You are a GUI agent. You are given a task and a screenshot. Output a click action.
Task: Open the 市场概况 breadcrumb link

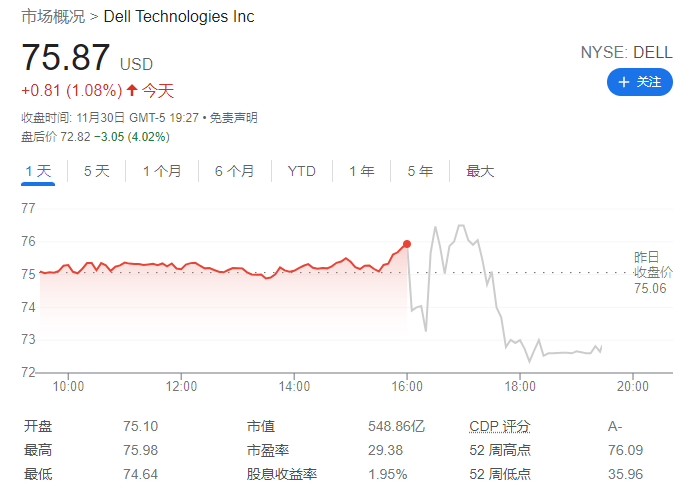tap(53, 16)
